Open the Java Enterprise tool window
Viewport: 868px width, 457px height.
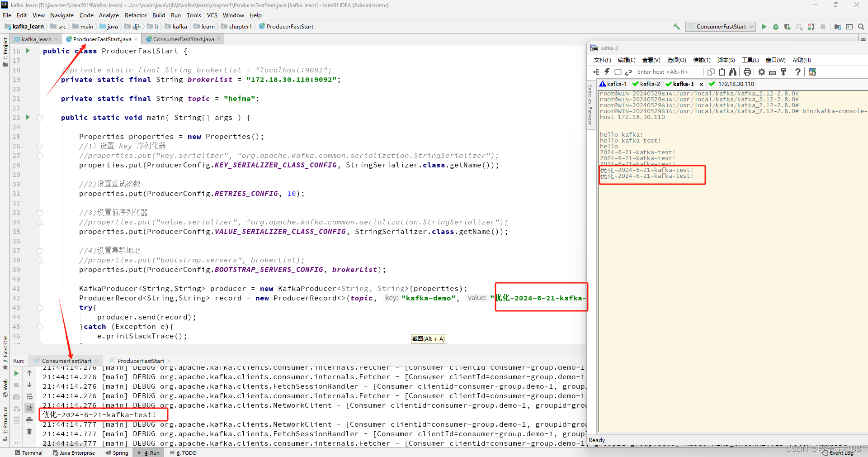[x=74, y=452]
